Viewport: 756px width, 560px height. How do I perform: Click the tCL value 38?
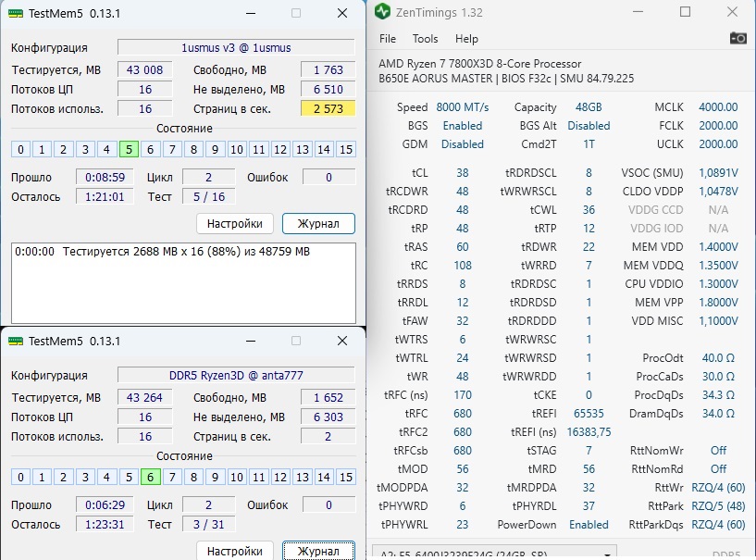(463, 173)
